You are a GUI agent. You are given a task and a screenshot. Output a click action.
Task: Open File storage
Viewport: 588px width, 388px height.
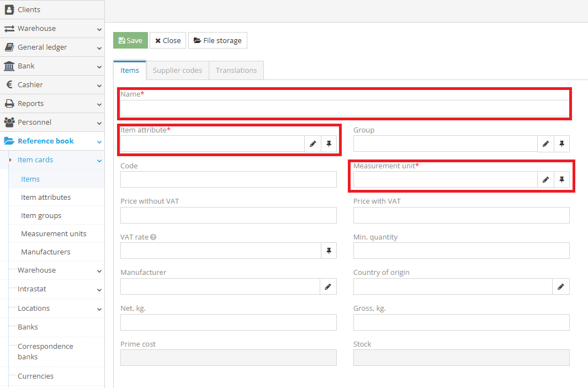(218, 41)
